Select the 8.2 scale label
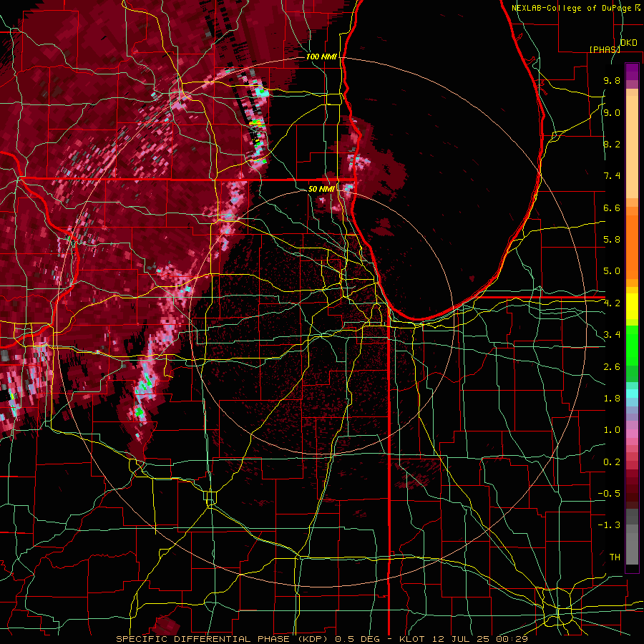Viewport: 644px width, 644px height. pyautogui.click(x=612, y=144)
